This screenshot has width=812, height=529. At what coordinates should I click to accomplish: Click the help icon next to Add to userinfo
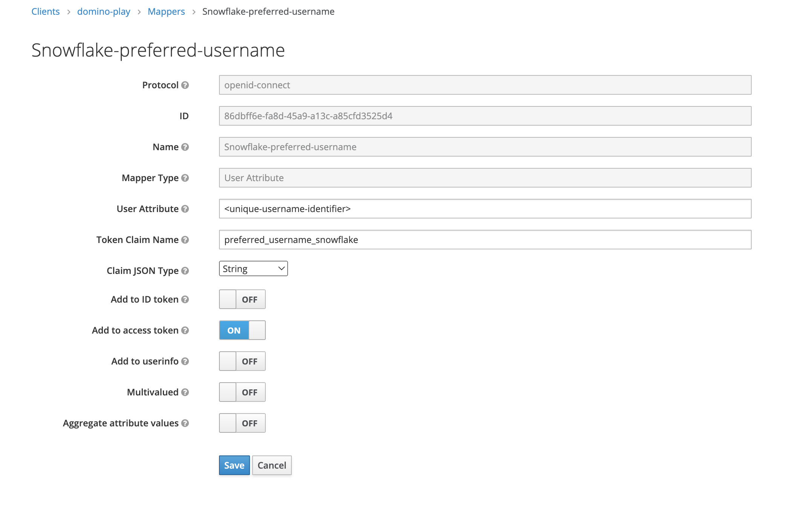point(185,361)
